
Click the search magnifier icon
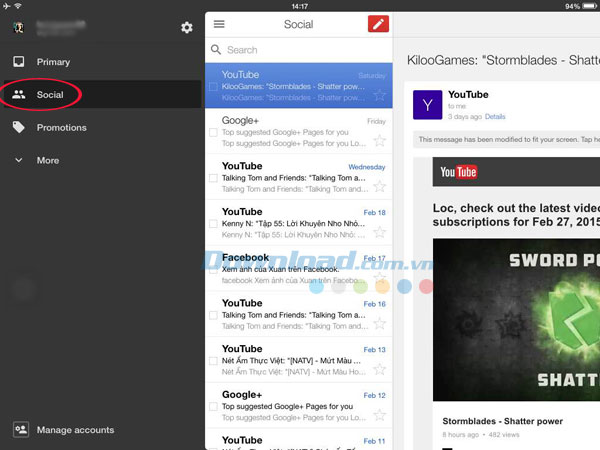pos(216,50)
